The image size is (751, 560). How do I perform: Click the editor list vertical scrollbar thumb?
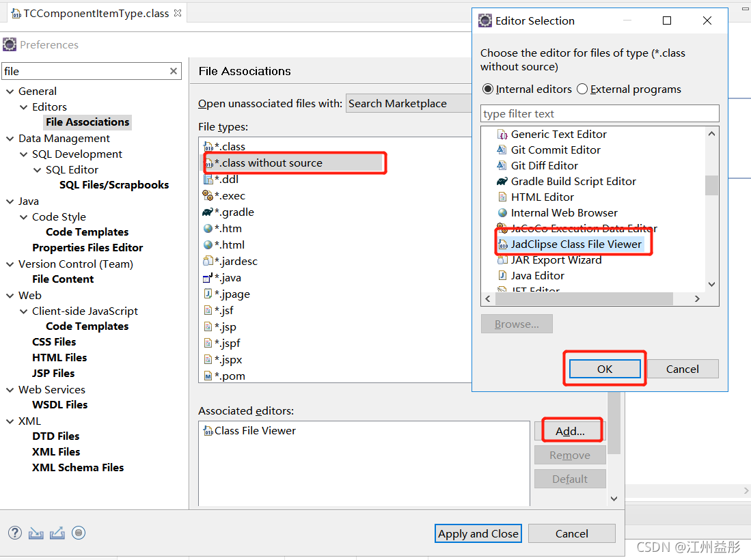[711, 185]
